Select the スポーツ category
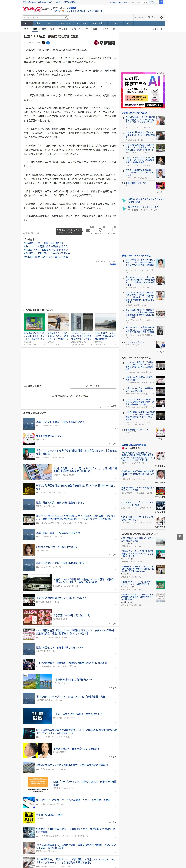This screenshot has width=186, height=868. click(76, 29)
